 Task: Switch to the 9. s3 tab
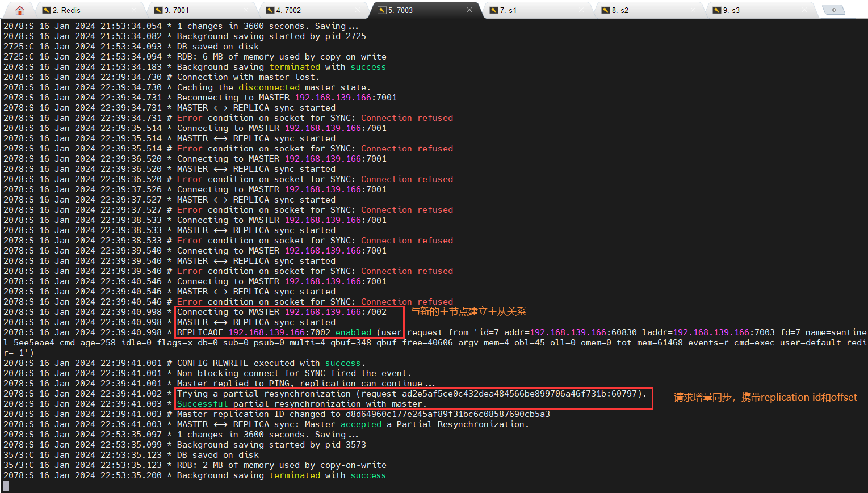coord(761,10)
